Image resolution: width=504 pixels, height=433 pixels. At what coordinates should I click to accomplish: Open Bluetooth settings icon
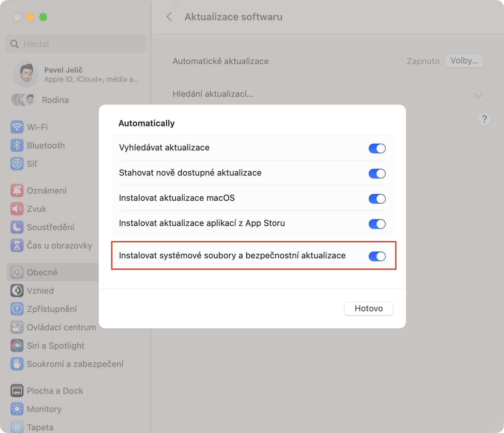tap(17, 146)
